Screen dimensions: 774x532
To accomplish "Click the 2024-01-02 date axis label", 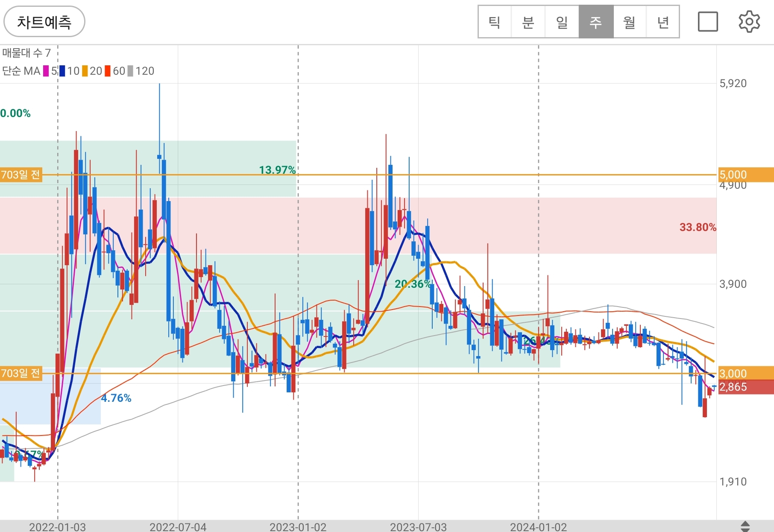I will [538, 527].
